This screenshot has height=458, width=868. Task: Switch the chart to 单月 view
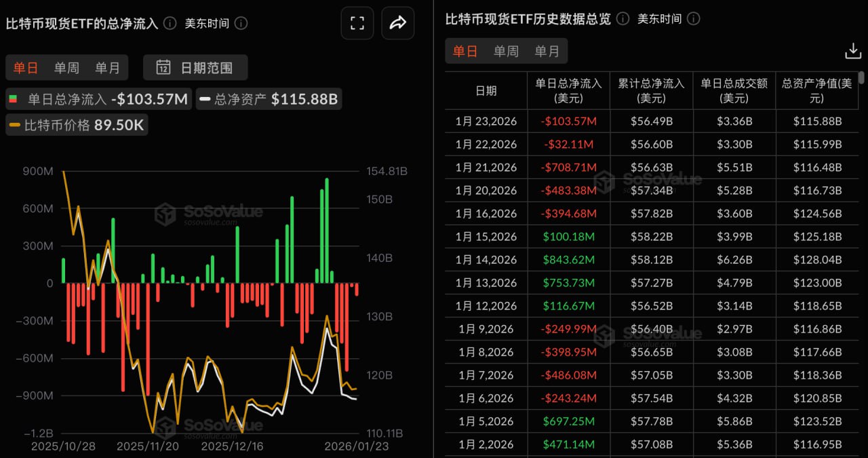(107, 67)
